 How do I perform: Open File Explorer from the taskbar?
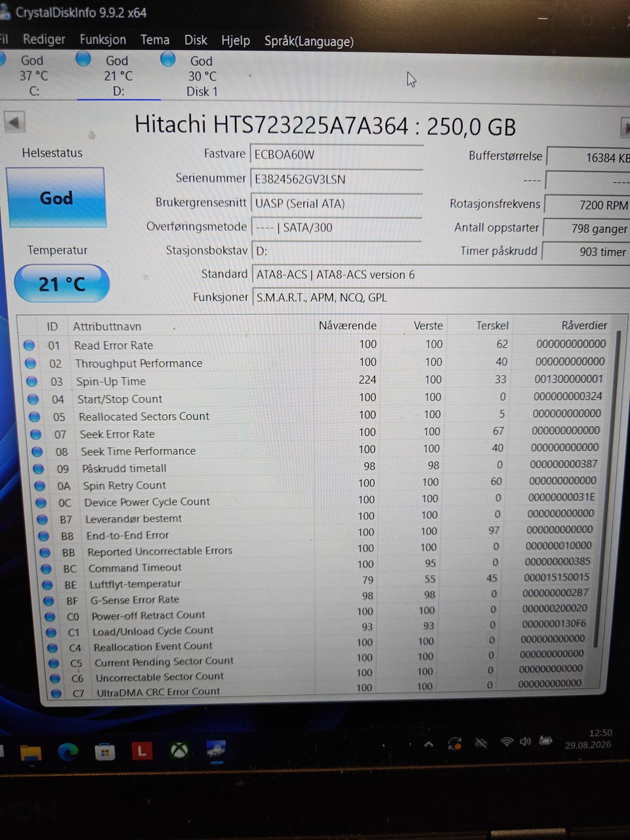click(30, 751)
